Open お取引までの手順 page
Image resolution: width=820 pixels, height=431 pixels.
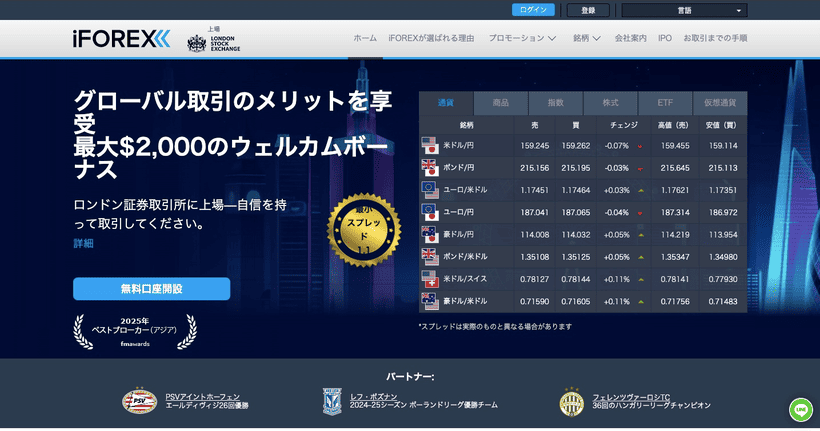[715, 38]
